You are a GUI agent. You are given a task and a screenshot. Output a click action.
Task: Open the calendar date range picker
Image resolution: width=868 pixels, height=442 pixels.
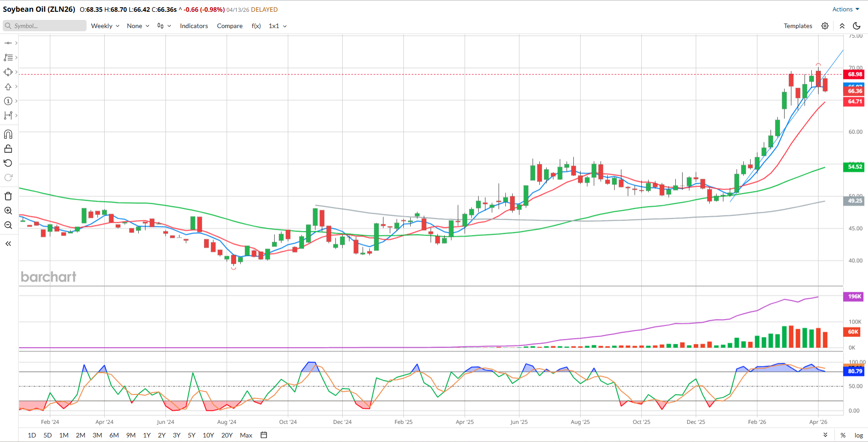(x=264, y=435)
